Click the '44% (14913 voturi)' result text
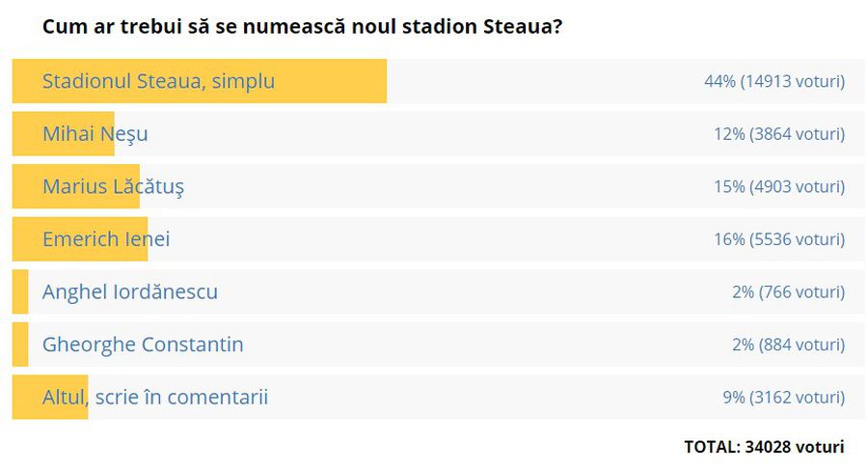Viewport: 868px width, 470px height. pyautogui.click(x=774, y=81)
